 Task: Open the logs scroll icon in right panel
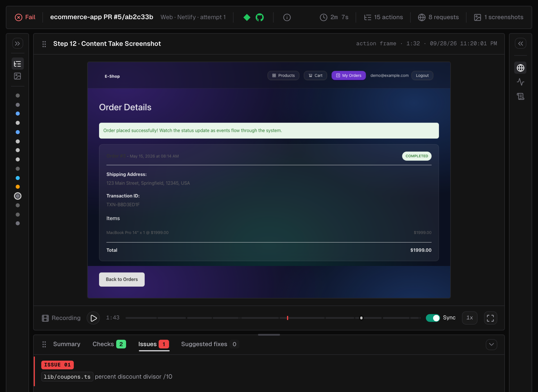click(520, 96)
